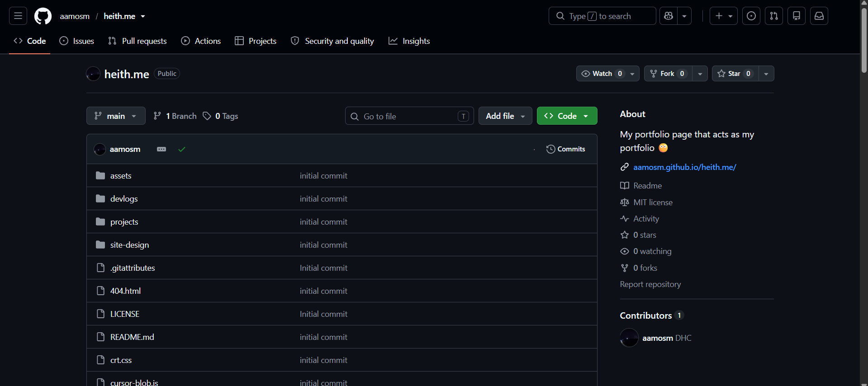This screenshot has height=386, width=868.
Task: Click the projects folder icon
Action: tap(100, 221)
